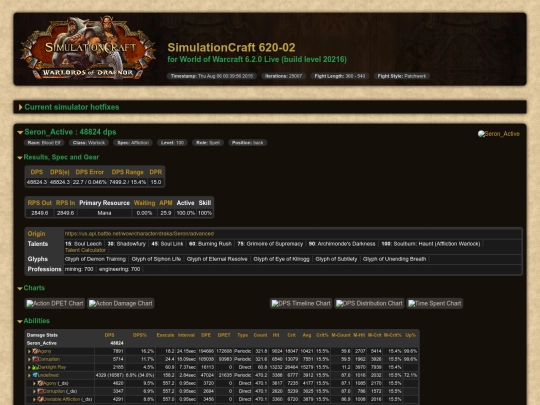Expand the Agony ability row arrow
This screenshot has width=540, height=405.
pos(29,351)
